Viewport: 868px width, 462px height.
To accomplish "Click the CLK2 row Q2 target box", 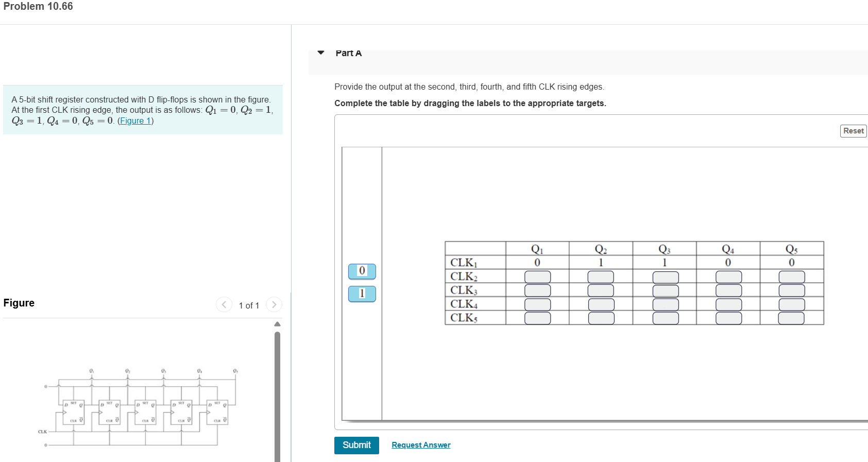I will pyautogui.click(x=601, y=277).
